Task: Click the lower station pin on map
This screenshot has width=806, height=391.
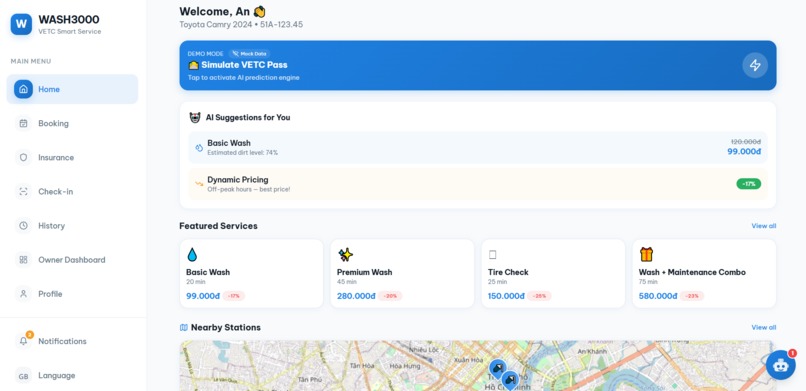Action: (x=509, y=380)
